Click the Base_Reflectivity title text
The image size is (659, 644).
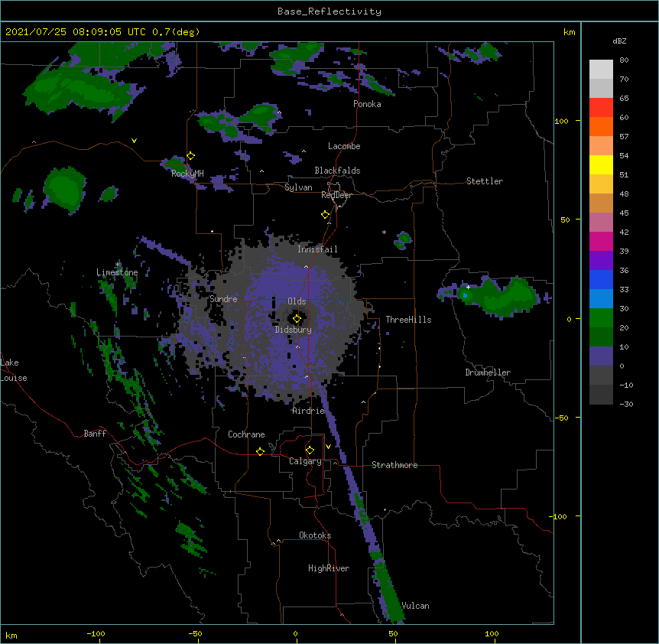coord(329,11)
